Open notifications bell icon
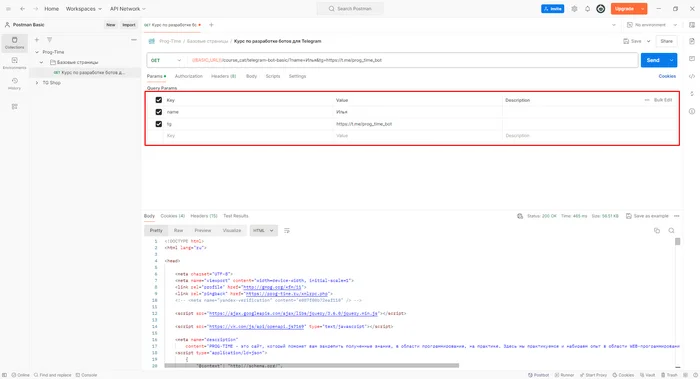The height and width of the screenshot is (379, 700). (x=588, y=8)
